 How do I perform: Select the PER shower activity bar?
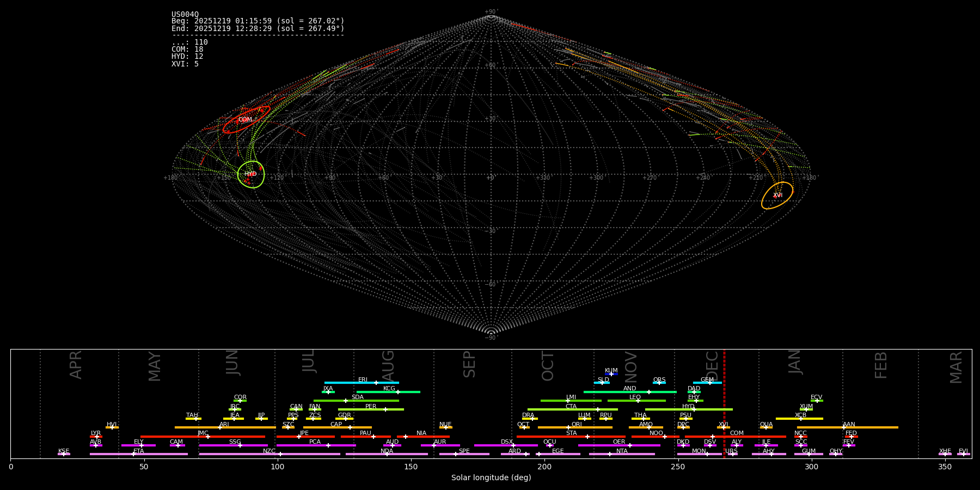coord(371,409)
